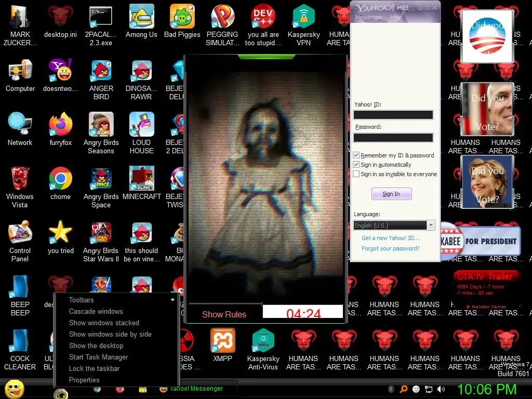Launch the MINECRAFT shortcut
This screenshot has height=399, width=532.
[x=141, y=183]
